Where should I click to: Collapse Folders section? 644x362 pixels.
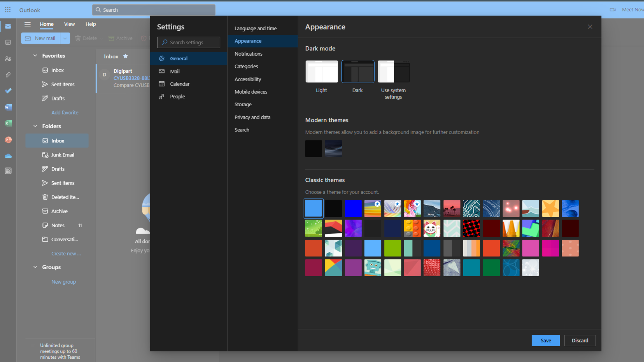tap(35, 126)
